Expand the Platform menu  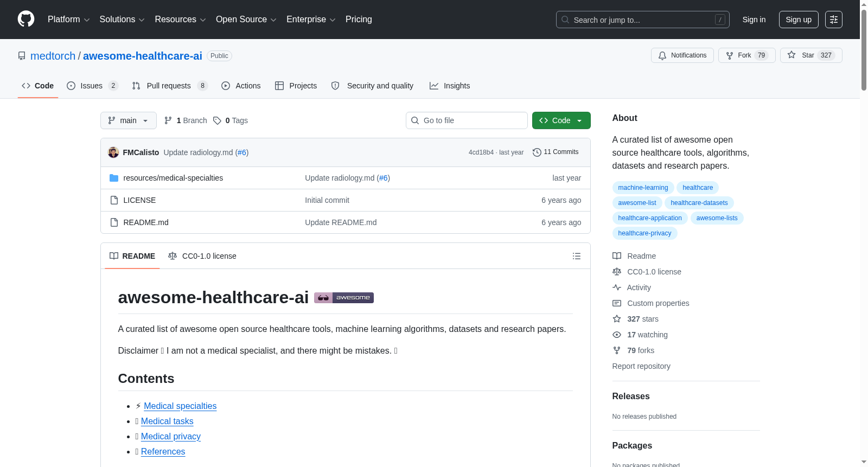[69, 20]
